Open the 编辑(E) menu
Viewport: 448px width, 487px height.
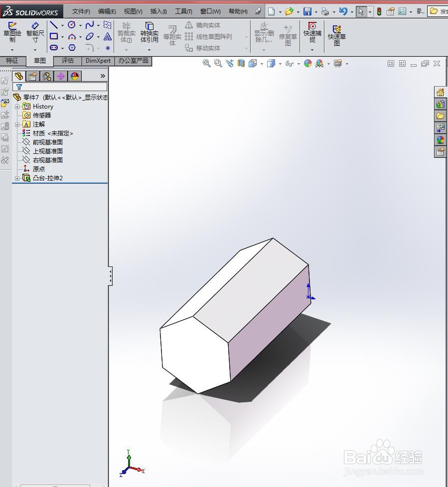tap(107, 11)
